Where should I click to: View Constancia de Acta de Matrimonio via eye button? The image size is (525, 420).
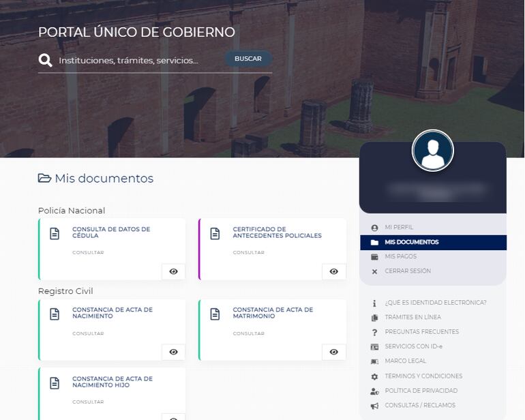(x=333, y=352)
